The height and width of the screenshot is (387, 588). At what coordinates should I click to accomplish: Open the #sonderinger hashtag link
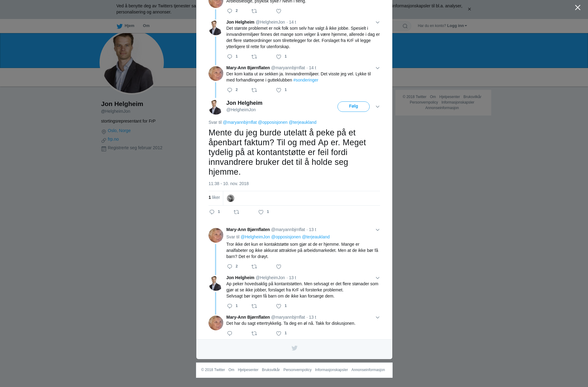pos(306,80)
